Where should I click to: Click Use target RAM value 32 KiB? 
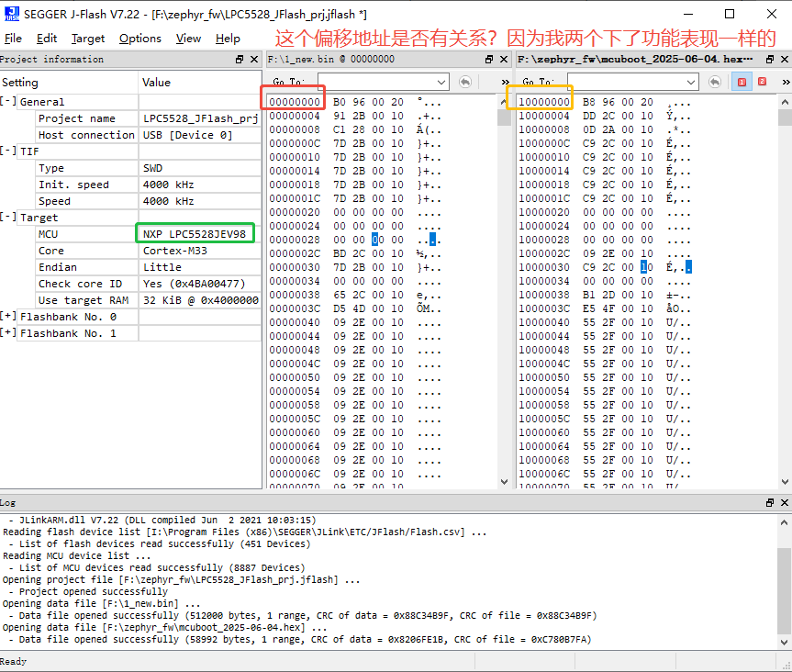click(200, 300)
